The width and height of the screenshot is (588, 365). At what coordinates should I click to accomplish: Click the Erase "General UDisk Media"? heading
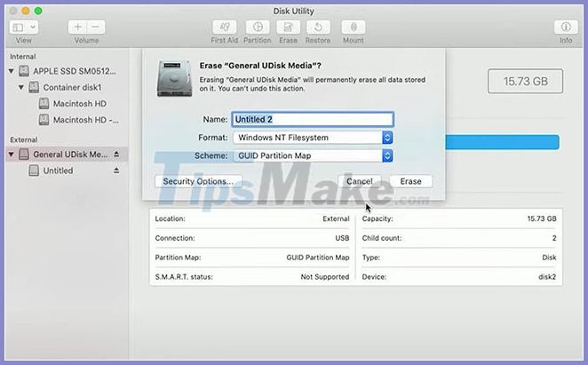click(260, 66)
